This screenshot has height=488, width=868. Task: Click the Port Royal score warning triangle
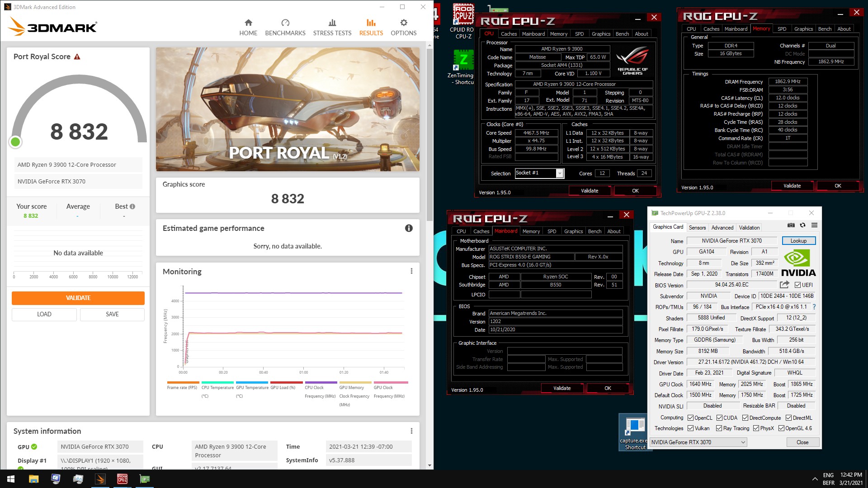tap(77, 57)
